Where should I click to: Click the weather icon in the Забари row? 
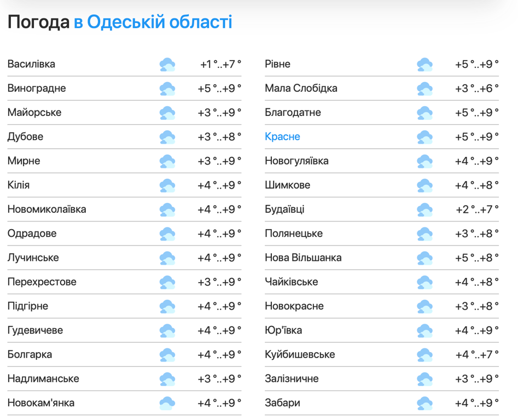(424, 403)
